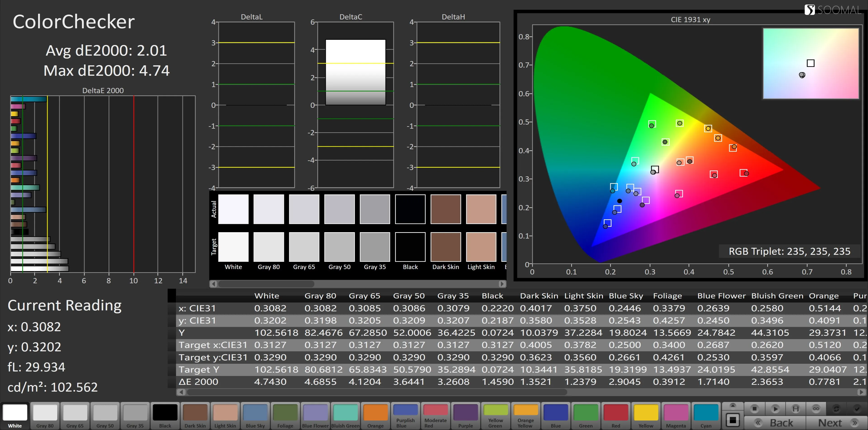Image resolution: width=868 pixels, height=430 pixels.
Task: Click the Actual Black swatch thumbnail
Action: coord(410,209)
